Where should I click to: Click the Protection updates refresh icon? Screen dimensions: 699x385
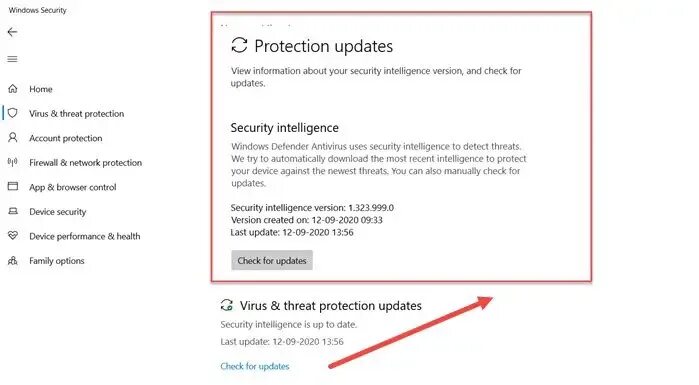tap(239, 45)
